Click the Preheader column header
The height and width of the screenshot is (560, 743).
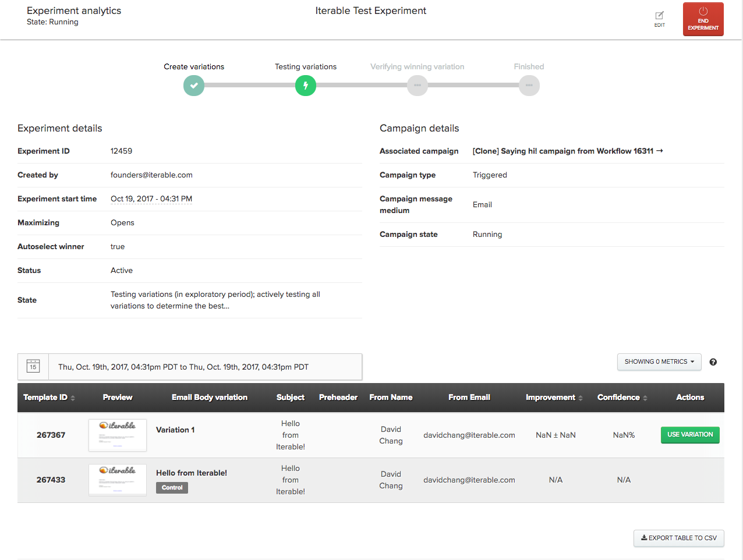tap(338, 398)
